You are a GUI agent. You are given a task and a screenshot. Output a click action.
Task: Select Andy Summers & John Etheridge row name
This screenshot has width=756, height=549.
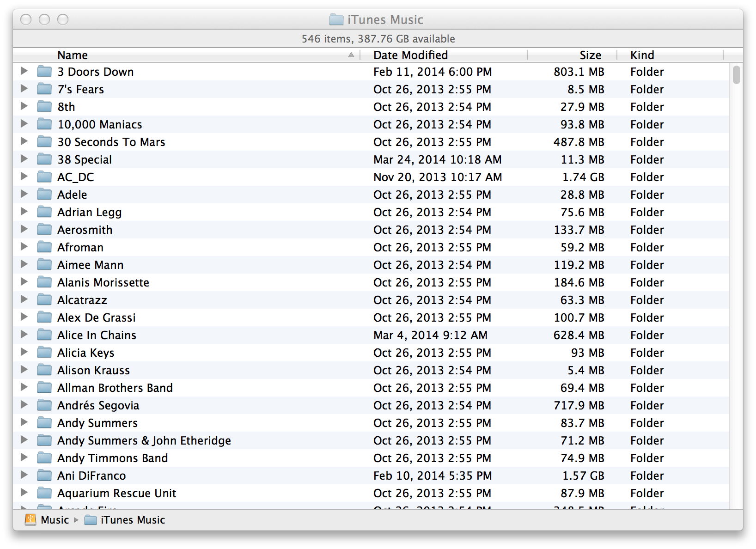click(144, 440)
